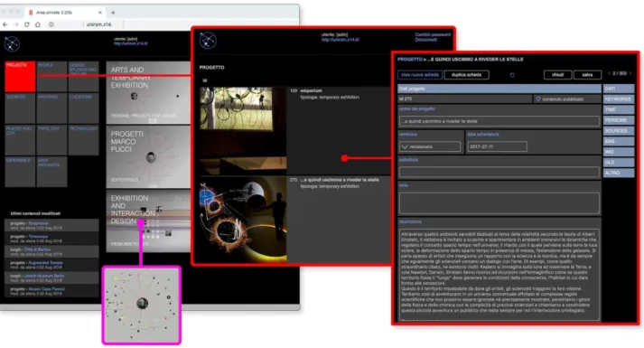Open the unirsm.z14.it link in the PROGETTO list window
This screenshot has width=644, height=348.
coord(341,40)
